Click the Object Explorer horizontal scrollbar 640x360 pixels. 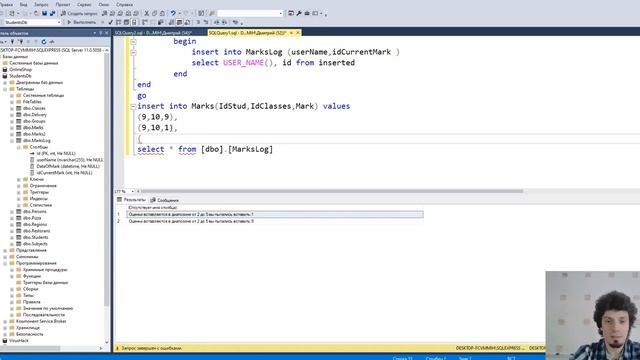31,348
